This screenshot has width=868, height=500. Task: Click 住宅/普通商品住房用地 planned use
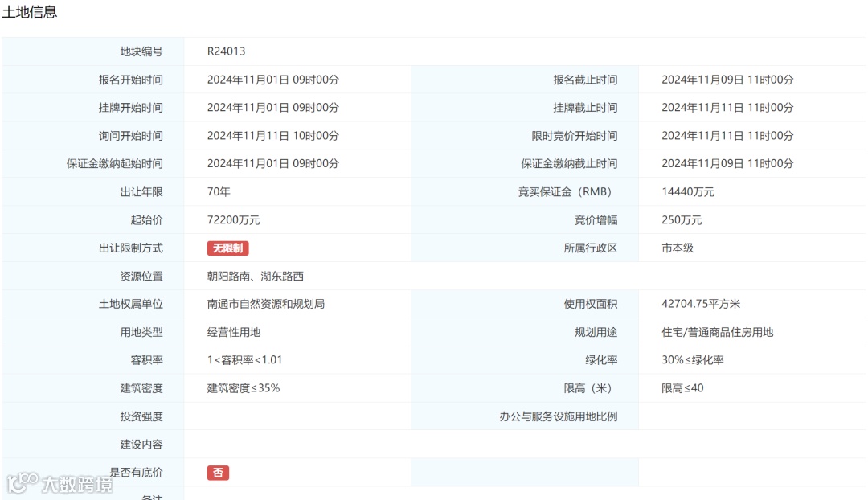point(718,332)
